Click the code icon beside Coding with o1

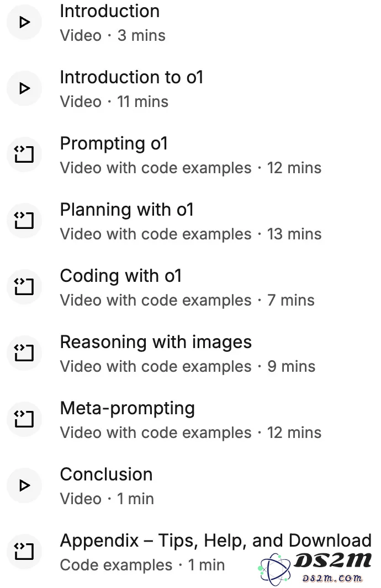[24, 286]
